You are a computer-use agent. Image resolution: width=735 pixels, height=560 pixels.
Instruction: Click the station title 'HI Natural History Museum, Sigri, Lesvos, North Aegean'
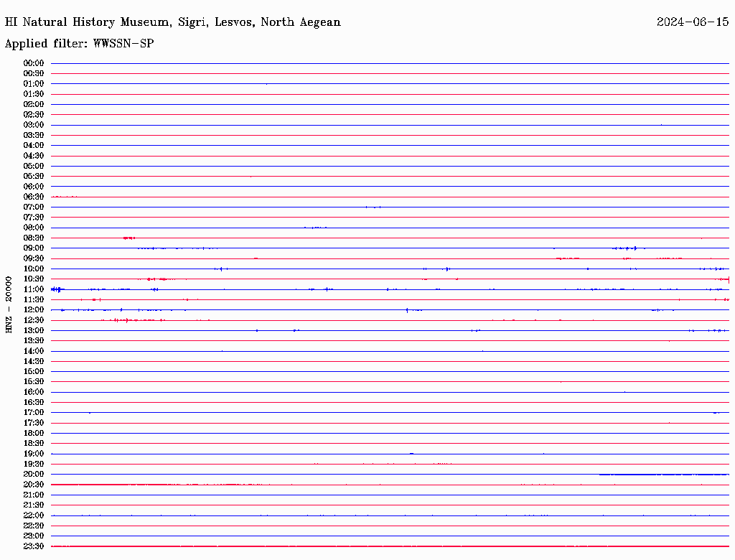tap(172, 22)
